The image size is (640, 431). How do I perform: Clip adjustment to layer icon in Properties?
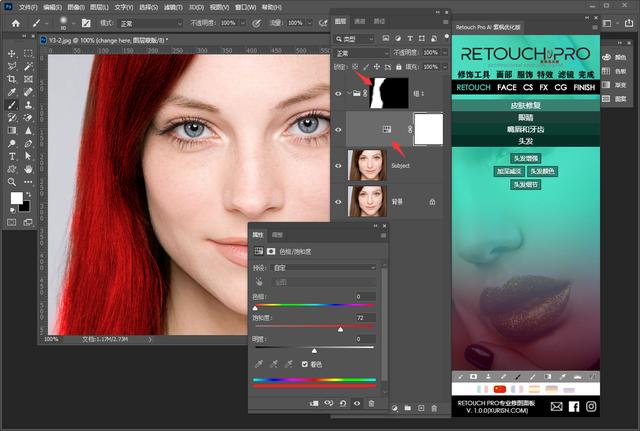[314, 403]
